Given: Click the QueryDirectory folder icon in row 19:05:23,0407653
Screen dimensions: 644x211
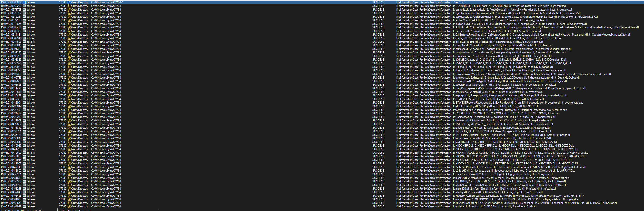Looking at the screenshot, I should pyautogui.click(x=69, y=81).
